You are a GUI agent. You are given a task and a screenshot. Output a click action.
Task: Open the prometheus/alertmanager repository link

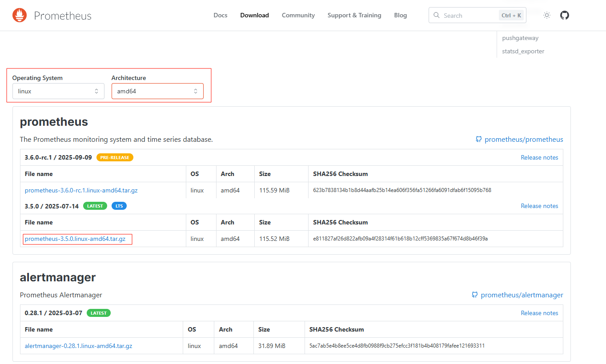click(522, 295)
